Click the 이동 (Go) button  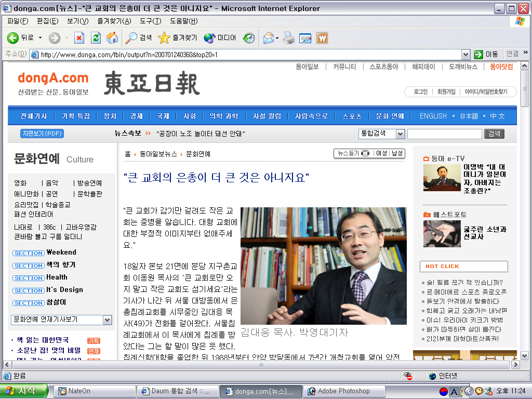pos(486,54)
